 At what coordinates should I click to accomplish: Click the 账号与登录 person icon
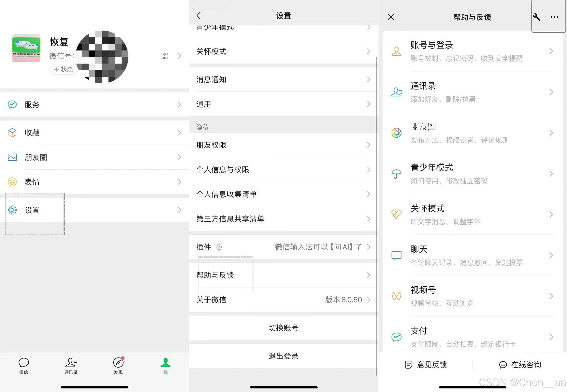coord(396,51)
